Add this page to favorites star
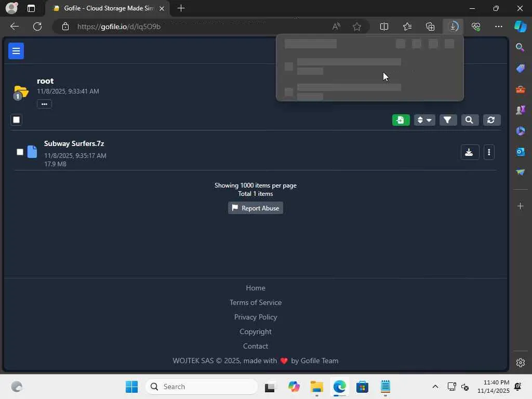The image size is (532, 399). pyautogui.click(x=356, y=26)
